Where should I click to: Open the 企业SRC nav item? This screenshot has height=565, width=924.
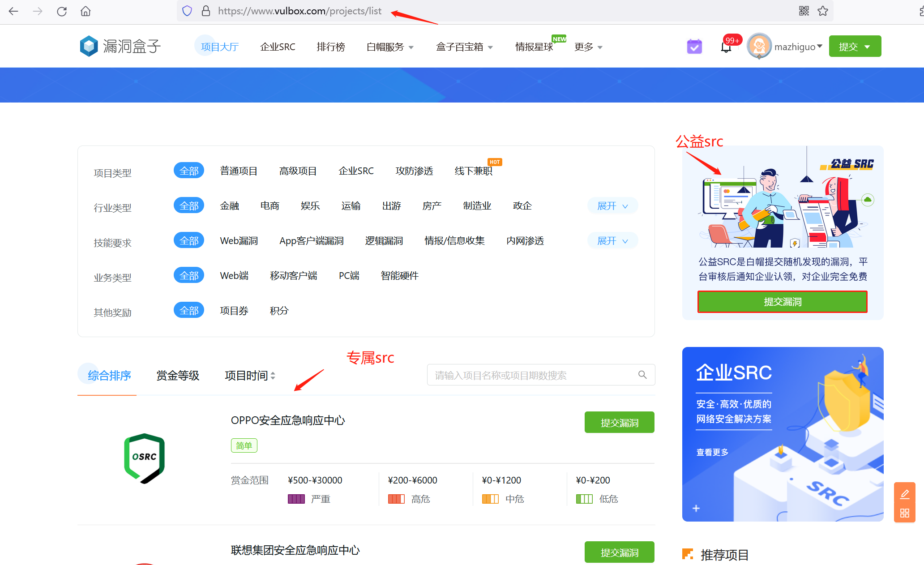pos(278,47)
